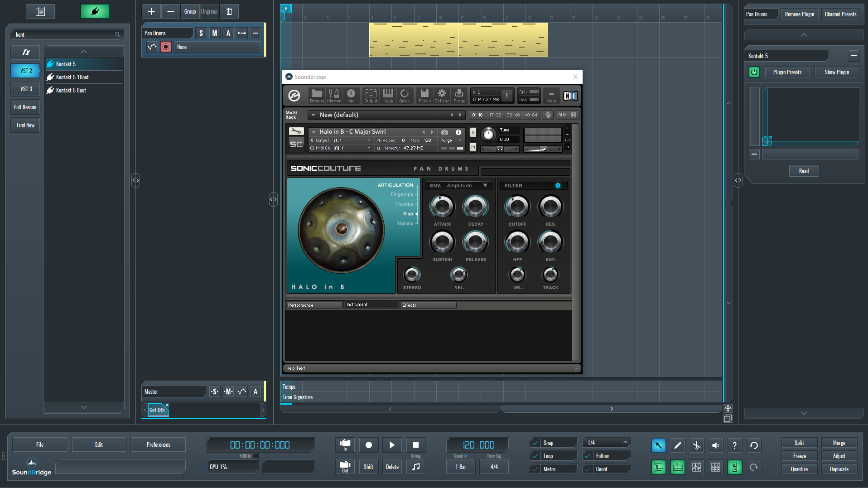Open the Kontakt Purge menu
Viewport: 868px width, 488px height.
click(x=459, y=96)
